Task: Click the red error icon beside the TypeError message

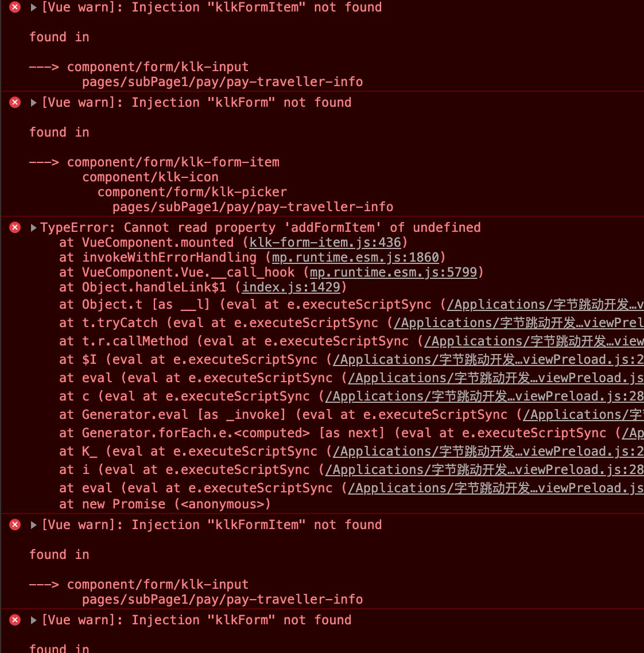Action: point(15,228)
